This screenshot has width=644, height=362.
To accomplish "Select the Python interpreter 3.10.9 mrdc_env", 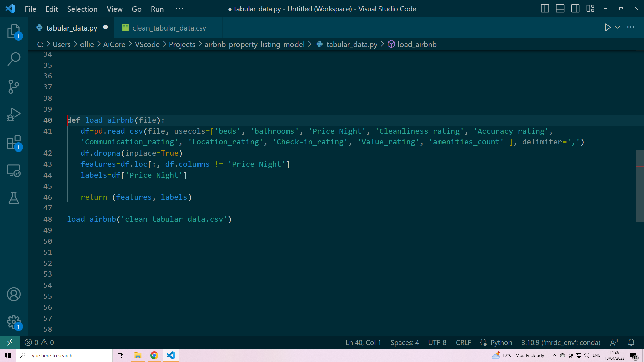I will pos(560,342).
